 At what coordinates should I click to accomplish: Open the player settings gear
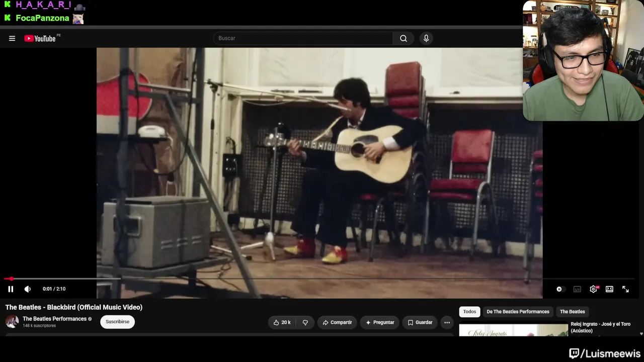[x=594, y=289]
